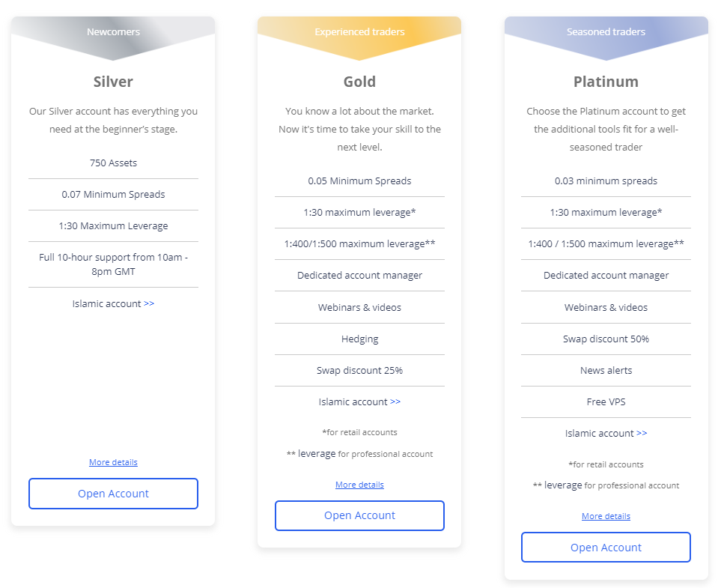724x588 pixels.
Task: Follow the Gold Islamic account arrows link
Action: (x=395, y=401)
